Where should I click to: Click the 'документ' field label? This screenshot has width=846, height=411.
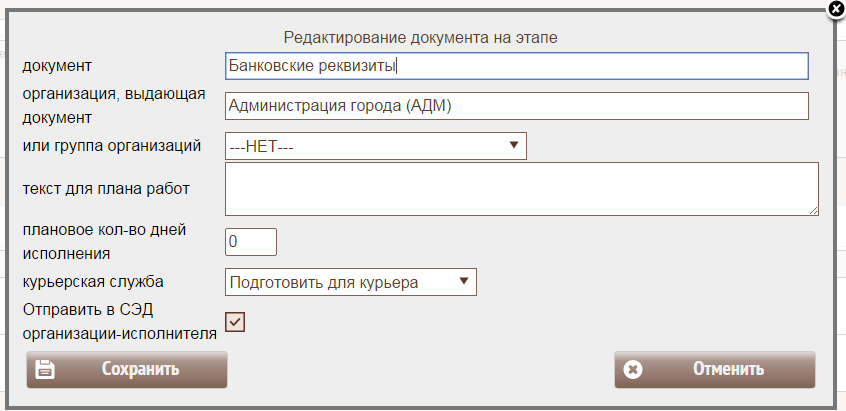57,66
